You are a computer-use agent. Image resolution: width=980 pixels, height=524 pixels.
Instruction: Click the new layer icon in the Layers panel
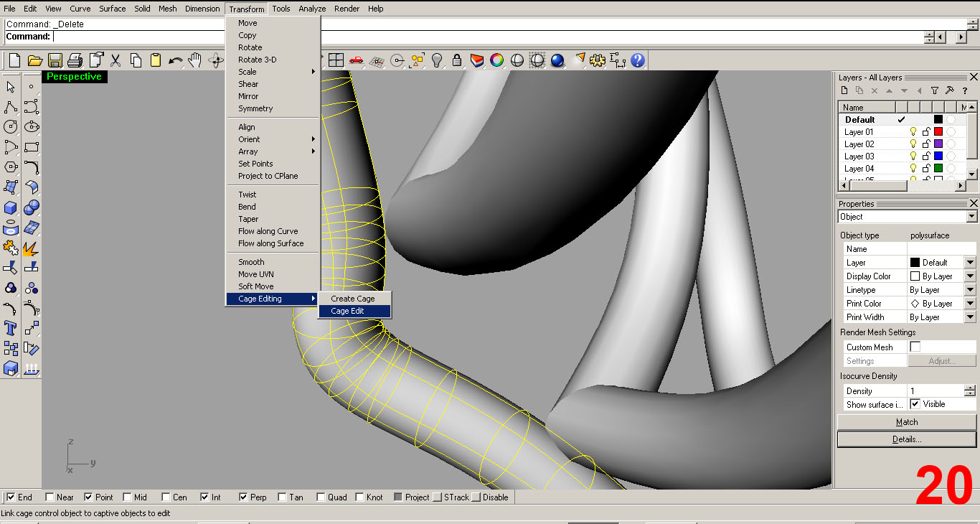tap(844, 90)
